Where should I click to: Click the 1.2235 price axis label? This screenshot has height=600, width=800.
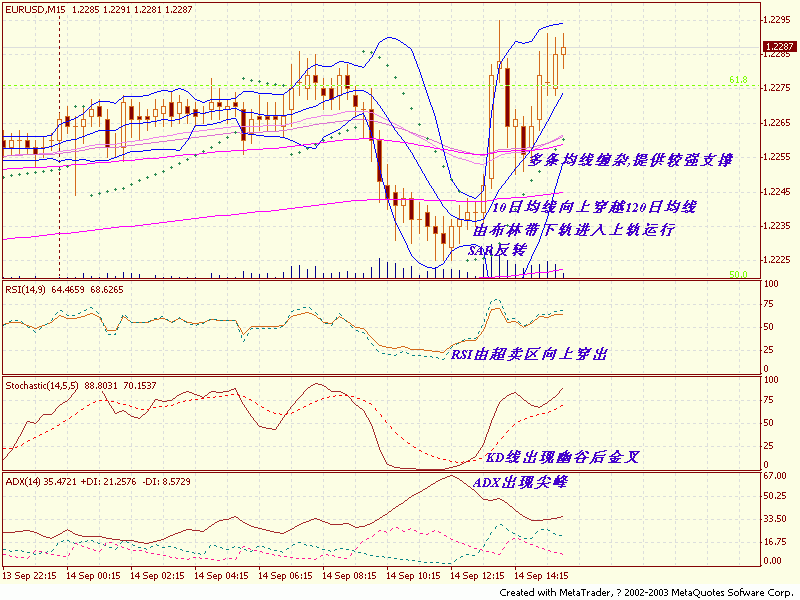coord(777,226)
